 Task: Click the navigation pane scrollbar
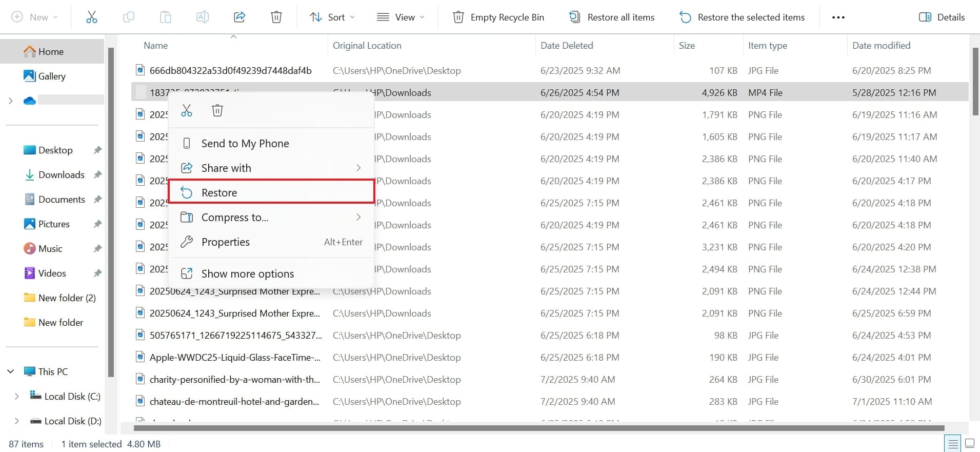point(111,212)
